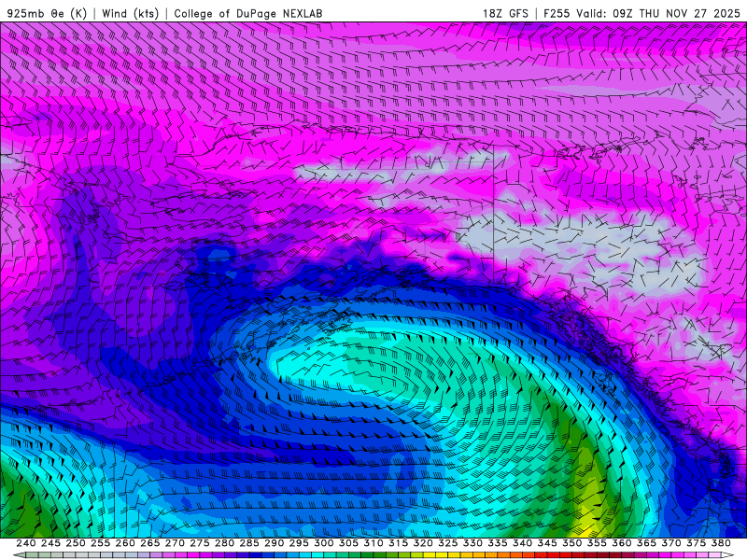Viewport: 747px width, 560px height.
Task: Click the "925mb θe (K)" title label
Action: 47,13
